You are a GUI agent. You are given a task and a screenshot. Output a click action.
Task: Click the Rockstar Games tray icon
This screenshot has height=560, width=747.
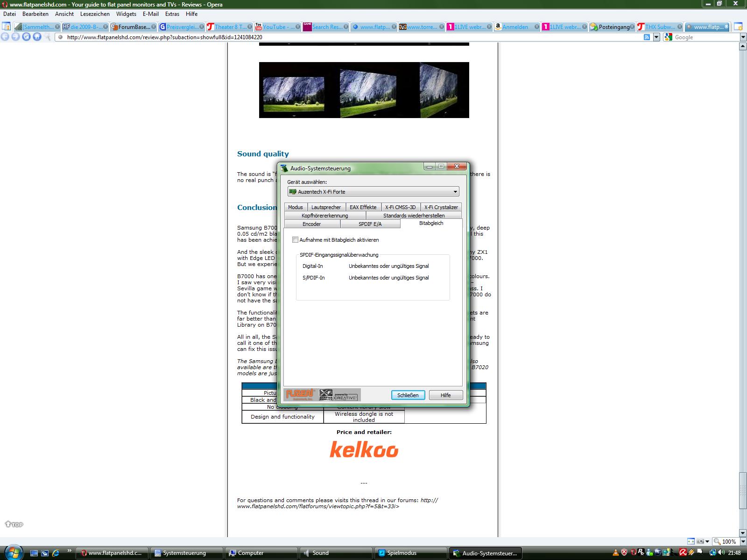click(x=641, y=553)
